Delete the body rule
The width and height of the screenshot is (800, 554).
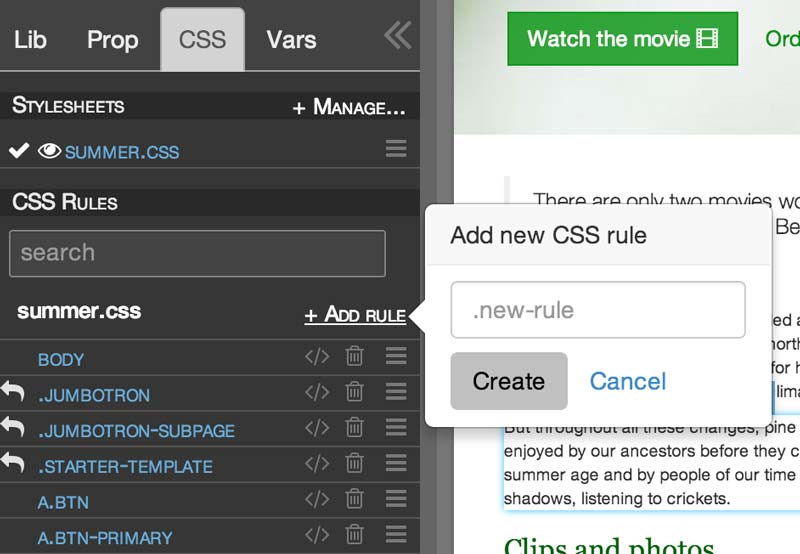355,356
